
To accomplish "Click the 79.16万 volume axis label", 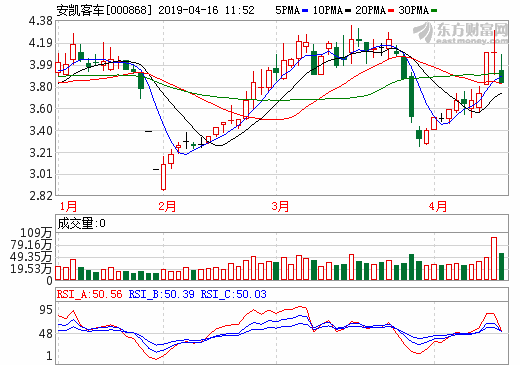I will (31, 245).
